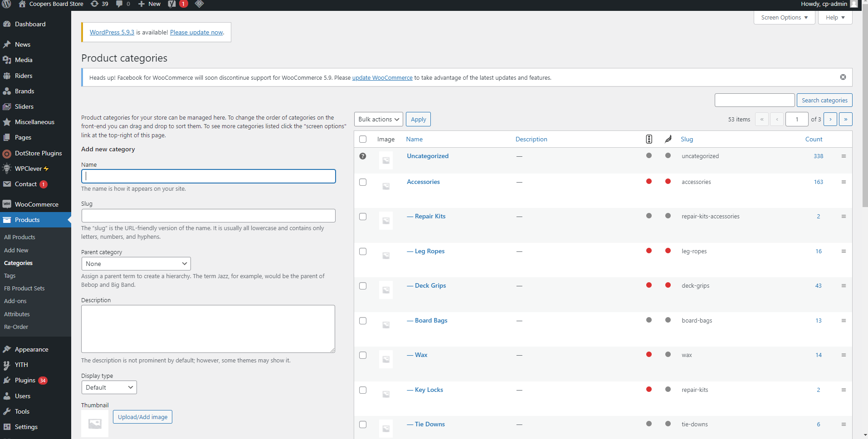Click the SEO score column header icon

point(649,139)
